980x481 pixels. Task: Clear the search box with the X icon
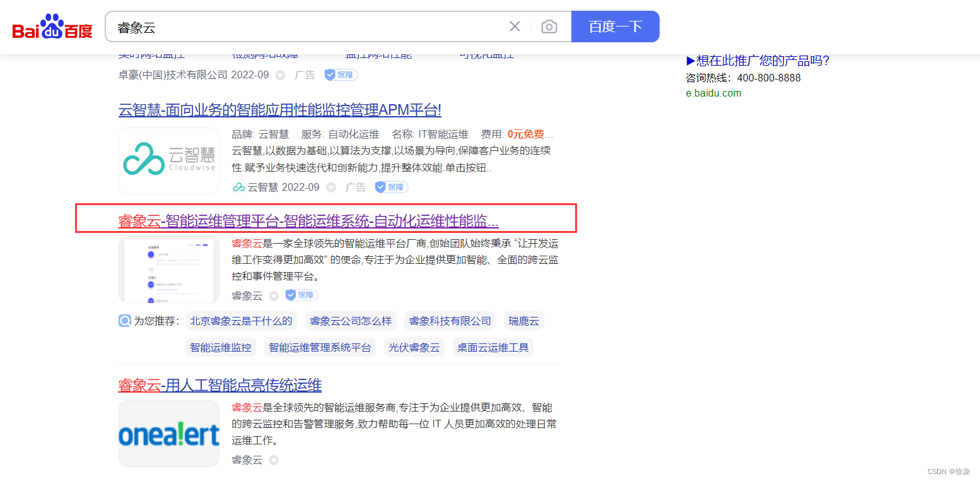[515, 26]
